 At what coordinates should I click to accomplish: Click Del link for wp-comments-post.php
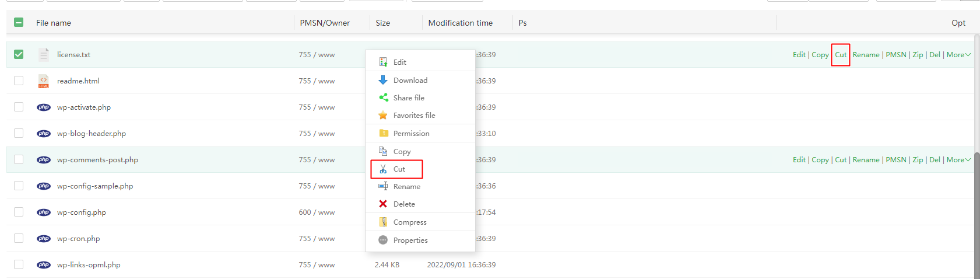(x=935, y=159)
